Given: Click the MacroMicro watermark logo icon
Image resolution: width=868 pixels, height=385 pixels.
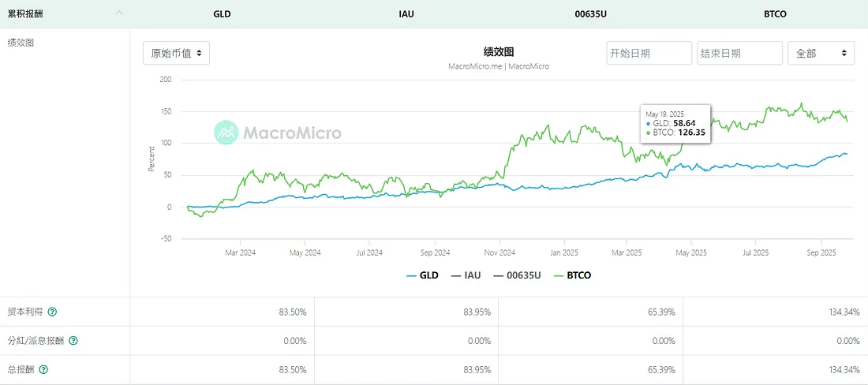Looking at the screenshot, I should coord(226,132).
